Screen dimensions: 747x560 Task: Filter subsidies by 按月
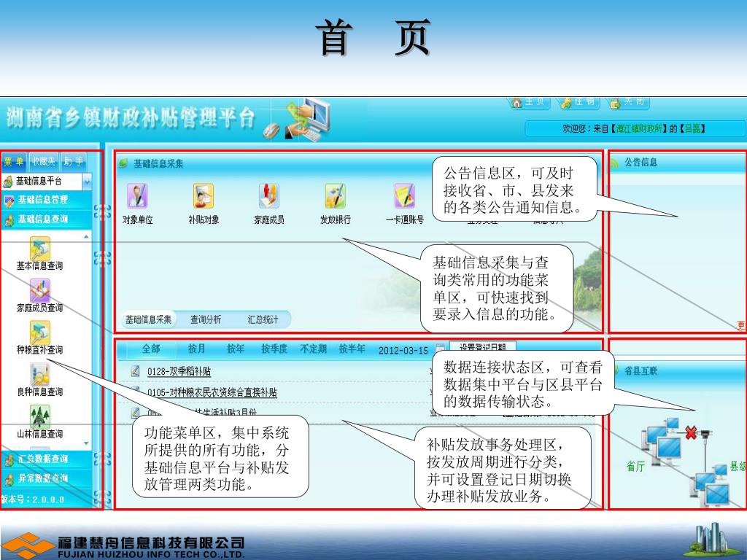coord(196,349)
